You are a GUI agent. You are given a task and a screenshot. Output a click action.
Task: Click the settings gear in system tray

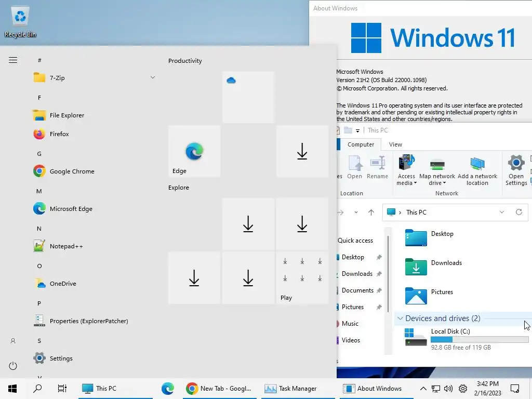pos(463,389)
